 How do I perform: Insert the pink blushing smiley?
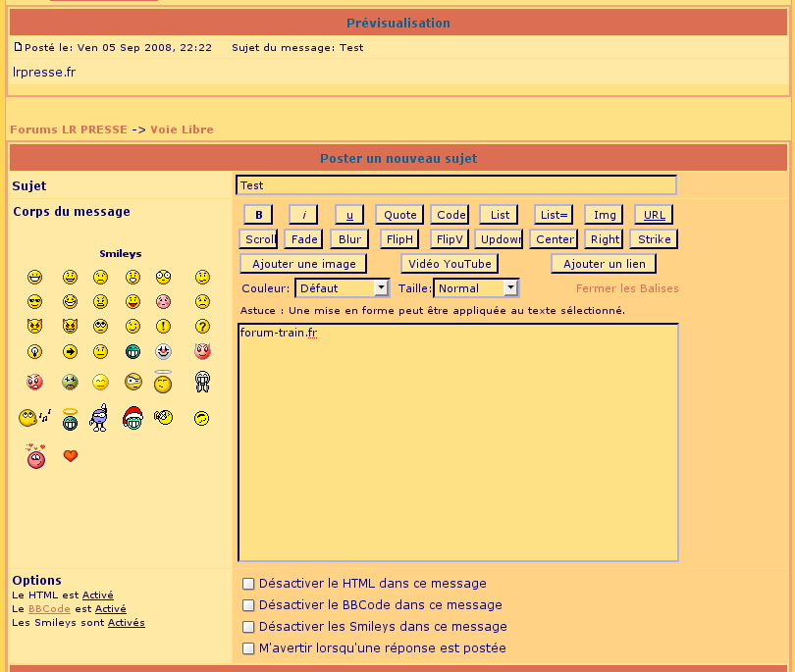163,301
